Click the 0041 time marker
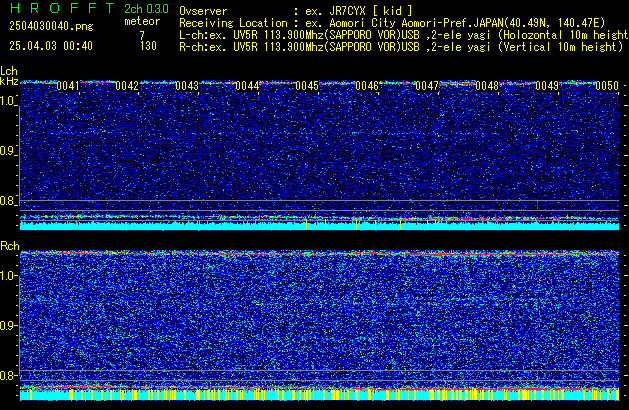 coord(68,86)
